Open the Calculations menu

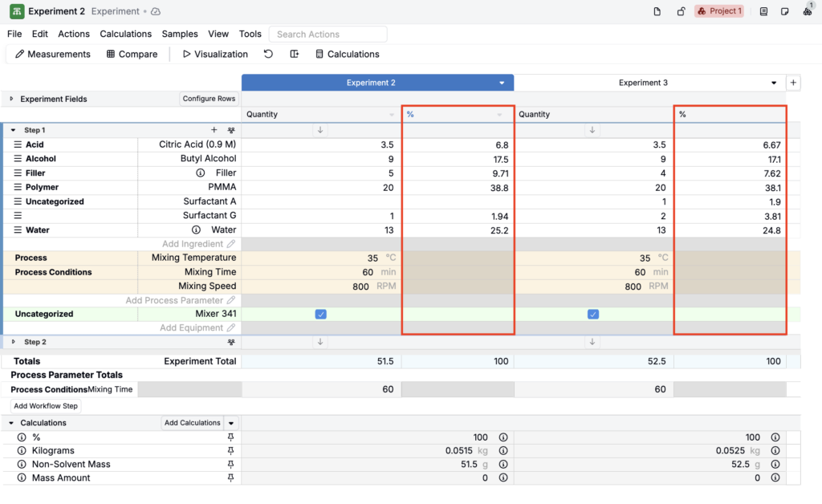[x=126, y=34]
